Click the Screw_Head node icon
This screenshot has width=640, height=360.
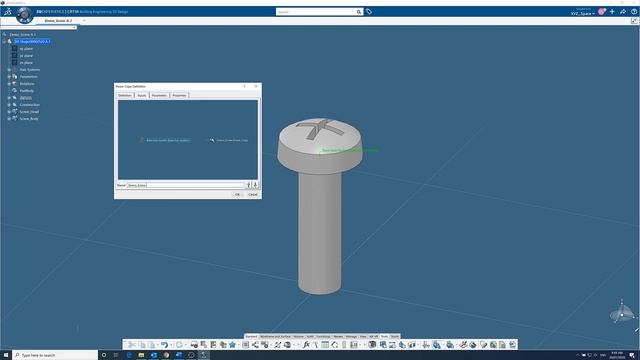click(x=15, y=111)
